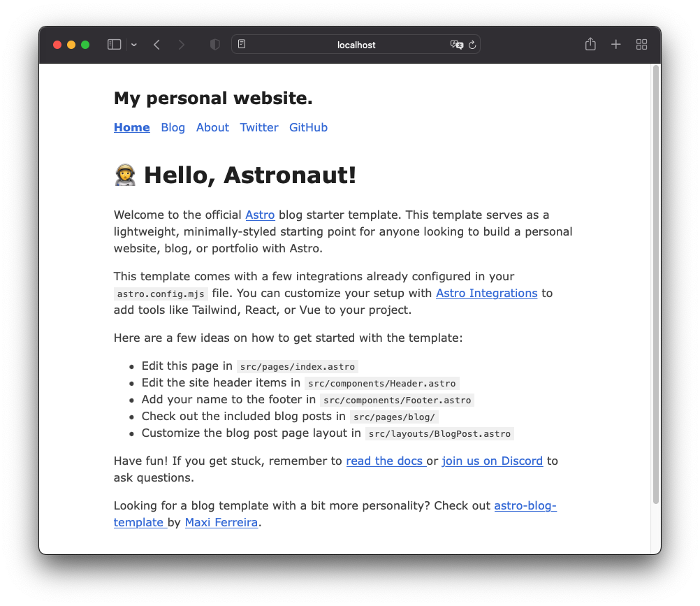Click the src/pages/blog/ code text
The height and width of the screenshot is (606, 700).
[394, 417]
